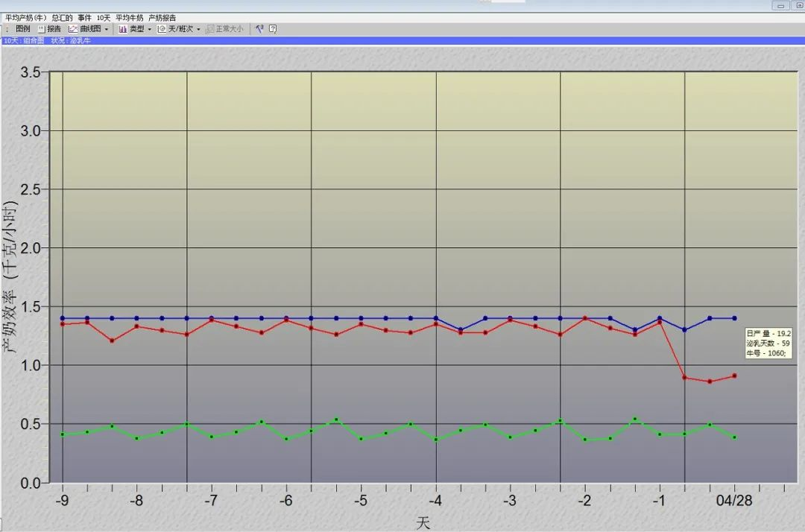The image size is (805, 532).
Task: Expand the 天/班次 dropdown arrow
Action: coord(199,29)
